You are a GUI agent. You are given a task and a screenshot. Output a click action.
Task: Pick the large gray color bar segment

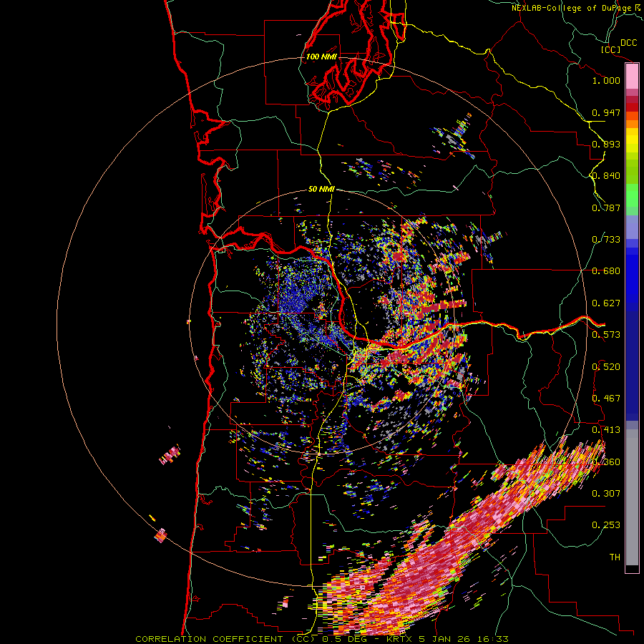(x=632, y=497)
